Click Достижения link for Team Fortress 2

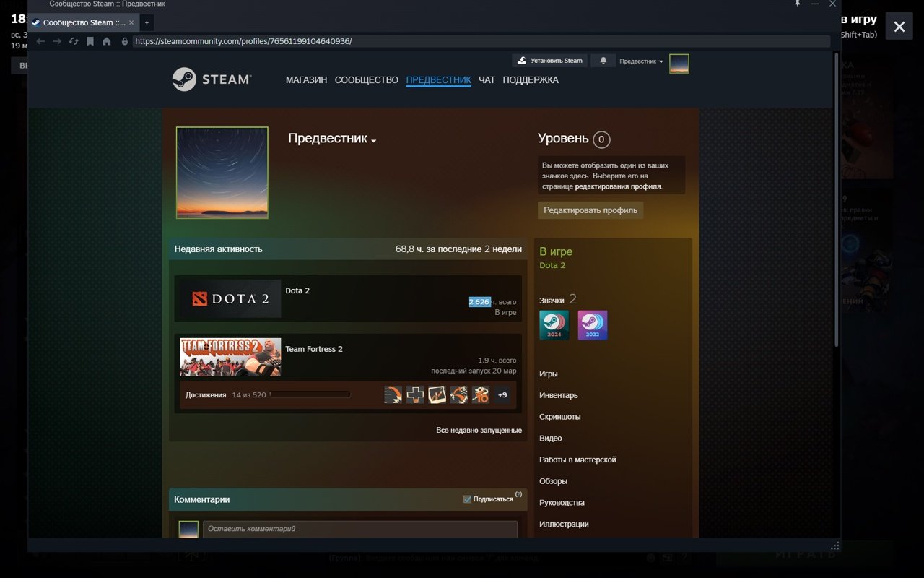pos(206,395)
